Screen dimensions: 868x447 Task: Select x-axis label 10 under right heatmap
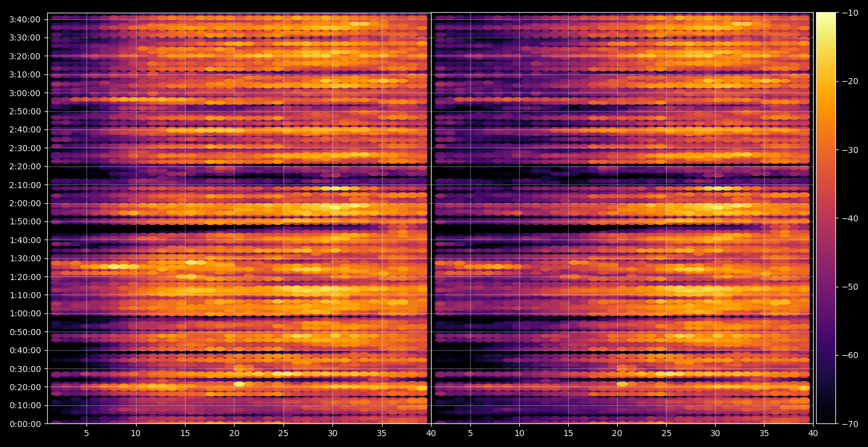519,433
